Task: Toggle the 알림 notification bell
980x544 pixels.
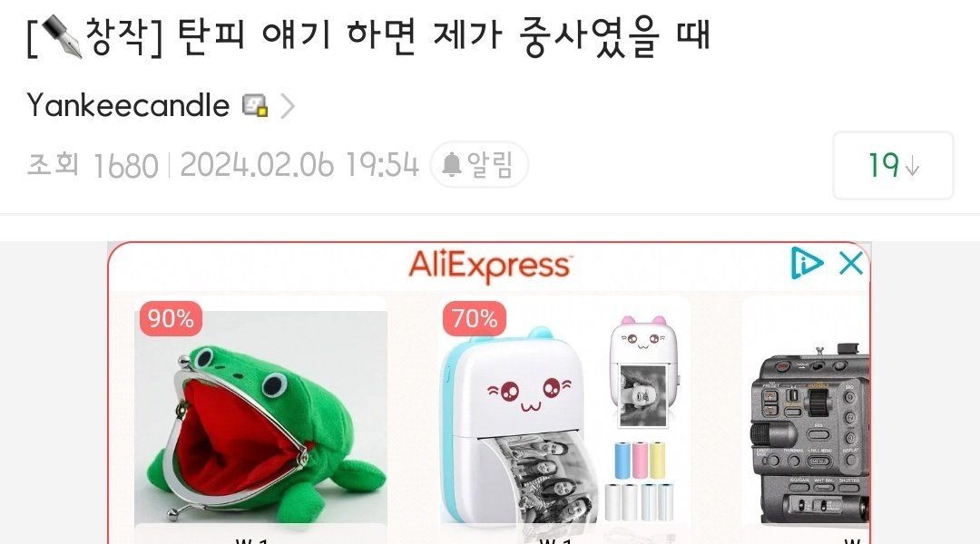Action: [479, 165]
